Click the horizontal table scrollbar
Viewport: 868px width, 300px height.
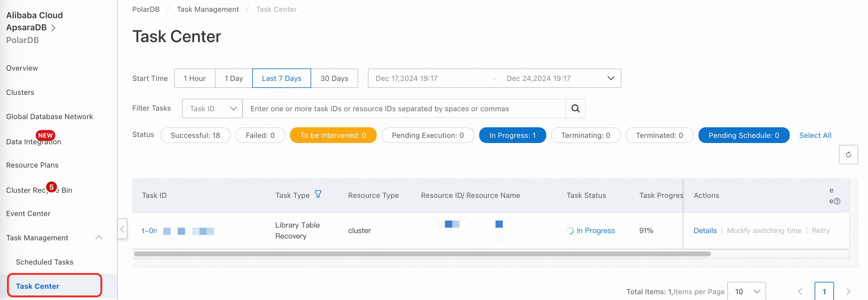click(x=422, y=254)
